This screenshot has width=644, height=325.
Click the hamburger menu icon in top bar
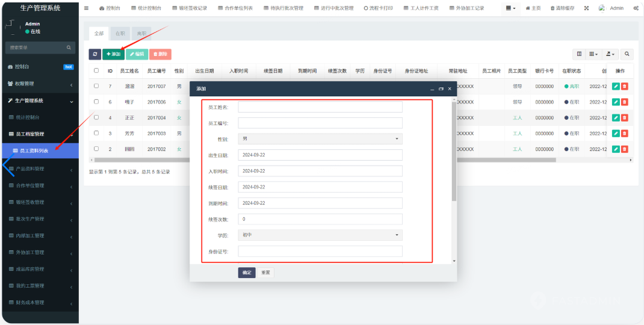tap(87, 8)
